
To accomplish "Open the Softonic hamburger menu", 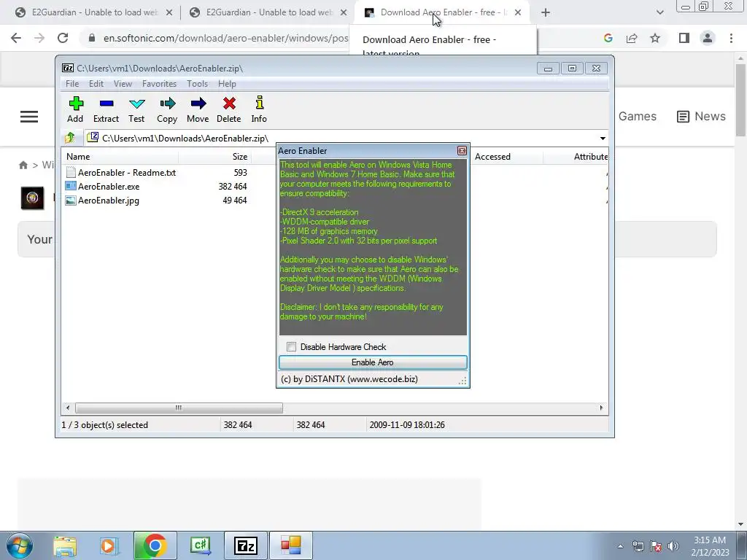I will pos(29,117).
